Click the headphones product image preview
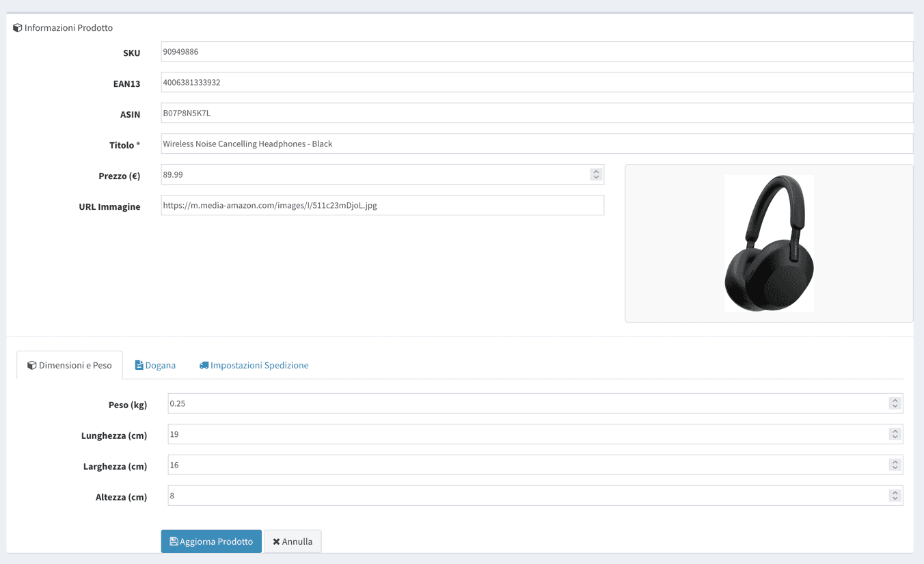The width and height of the screenshot is (924, 564). pos(769,243)
